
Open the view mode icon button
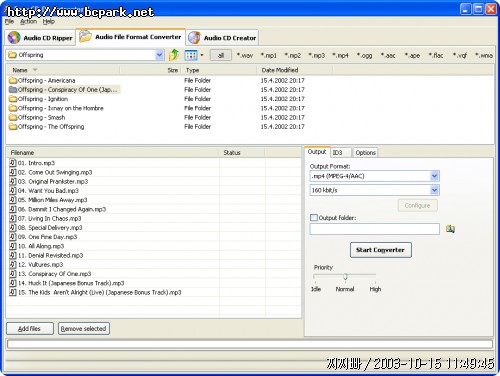click(191, 55)
